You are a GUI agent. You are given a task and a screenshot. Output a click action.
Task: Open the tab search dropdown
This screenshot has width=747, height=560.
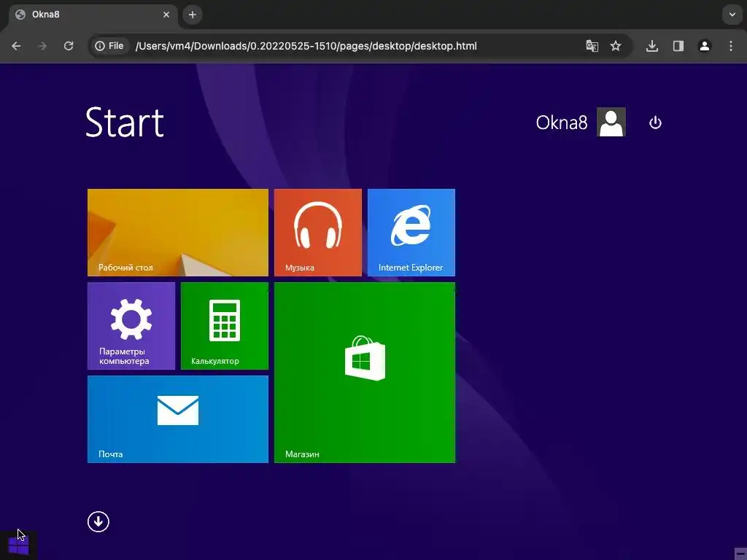(732, 15)
